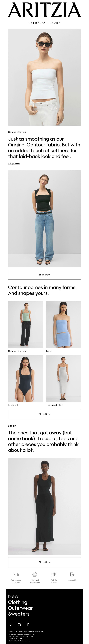Click Shop Now below the category grid
Screen dimensions: 89x644
(44, 414)
